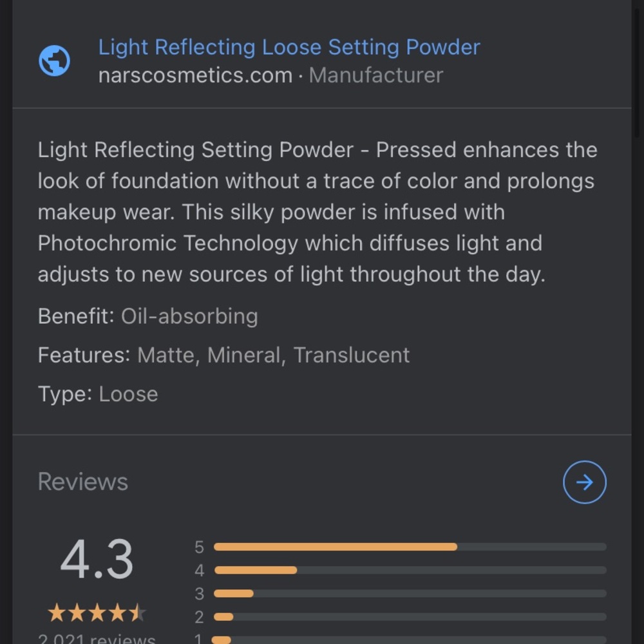This screenshot has width=644, height=644.
Task: Select the 2-star rating bar
Action: [x=410, y=616]
